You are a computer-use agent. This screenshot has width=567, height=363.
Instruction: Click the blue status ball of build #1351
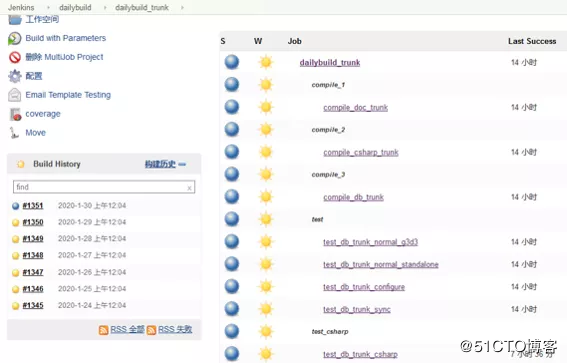coord(16,206)
